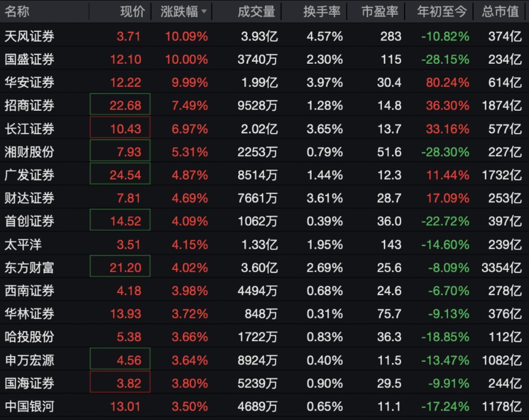The image size is (529, 420).
Task: Click boxed price 3.82 for 国海证券
Action: click(x=120, y=382)
